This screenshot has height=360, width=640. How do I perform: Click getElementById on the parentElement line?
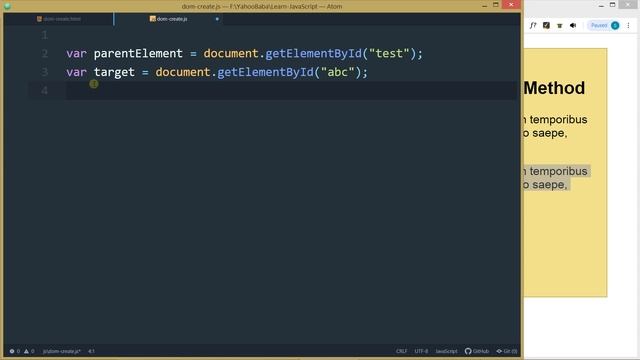pyautogui.click(x=313, y=53)
